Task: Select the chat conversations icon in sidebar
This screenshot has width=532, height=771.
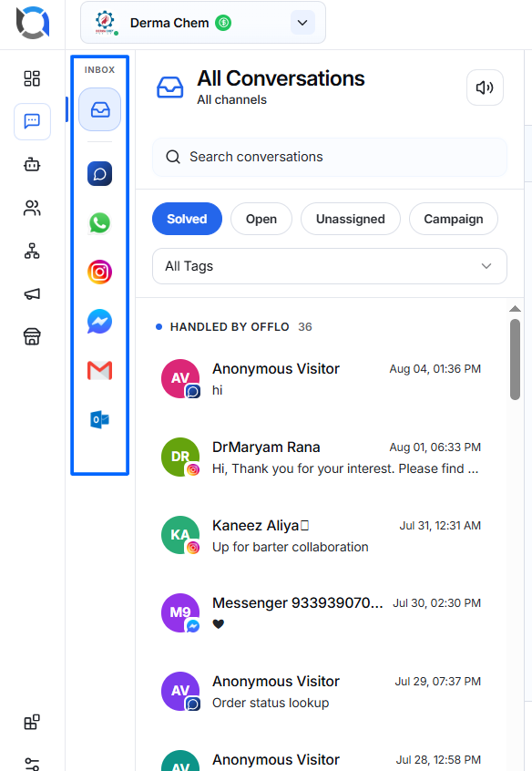Action: pyautogui.click(x=32, y=121)
